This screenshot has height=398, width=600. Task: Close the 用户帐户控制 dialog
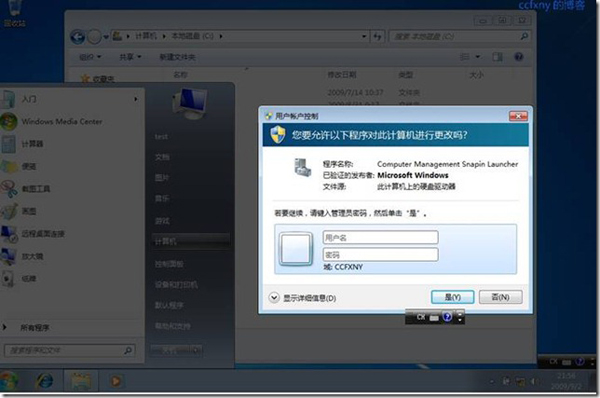[x=518, y=116]
